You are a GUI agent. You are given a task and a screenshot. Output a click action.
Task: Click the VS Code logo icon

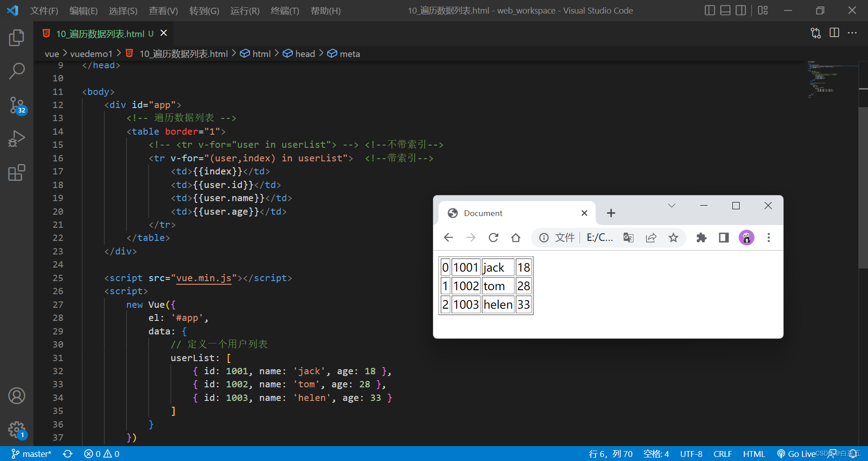[13, 10]
